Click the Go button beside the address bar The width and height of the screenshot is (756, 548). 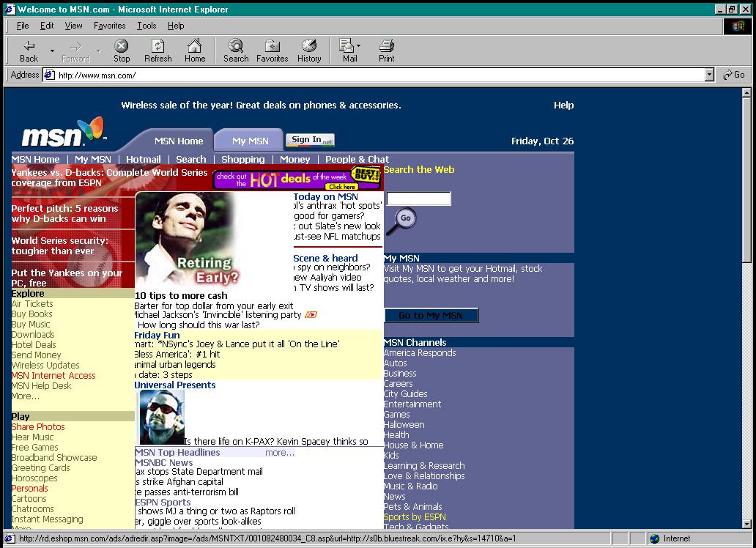pyautogui.click(x=734, y=75)
